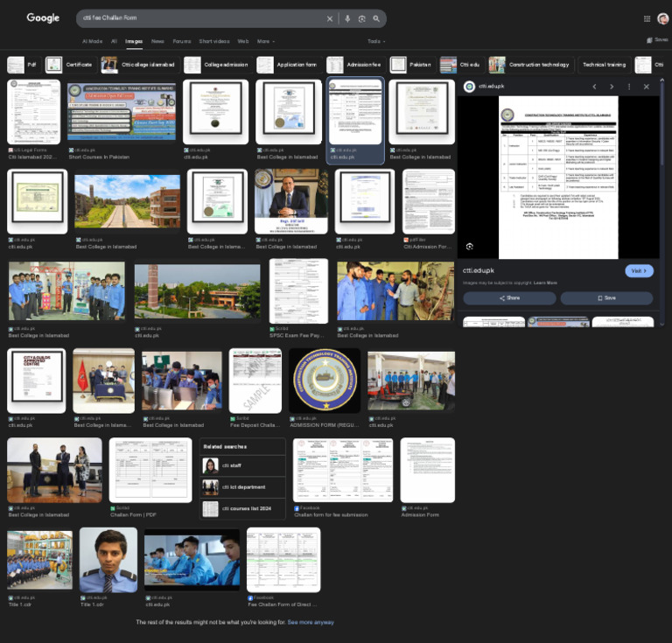Click Save button in preview panel

point(607,298)
